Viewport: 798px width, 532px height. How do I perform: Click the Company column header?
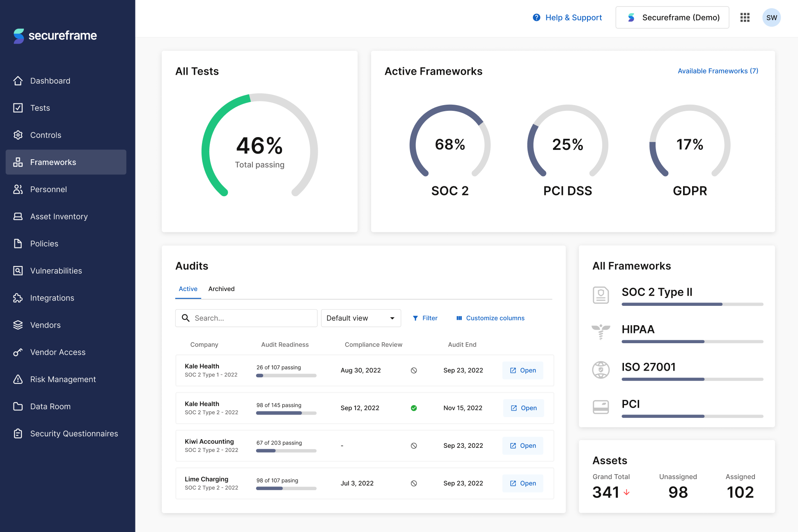[204, 345]
